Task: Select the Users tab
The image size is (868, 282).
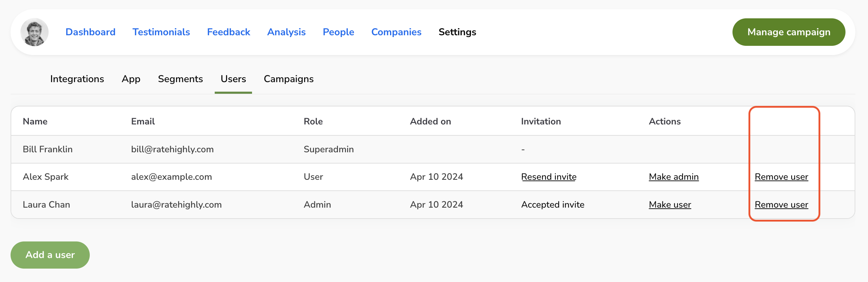Action: [233, 79]
